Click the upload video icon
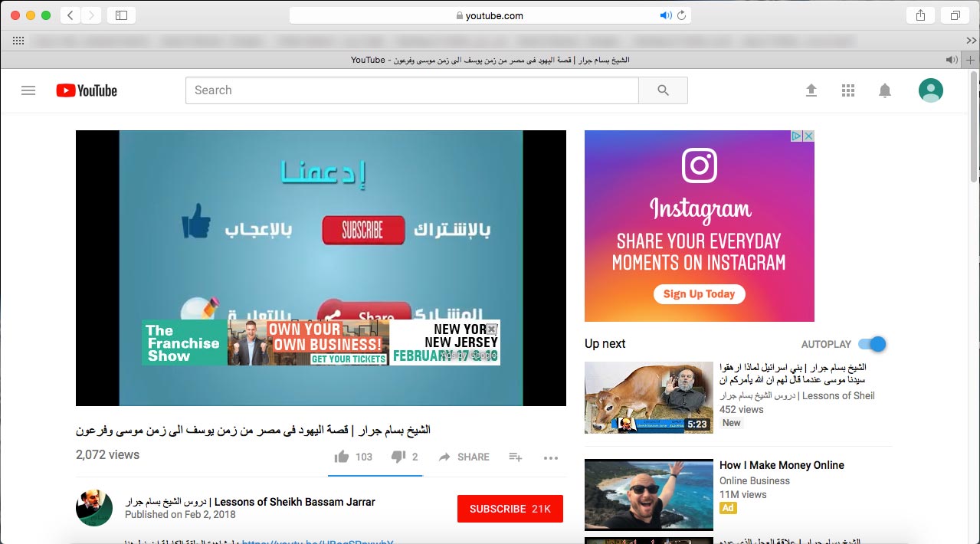This screenshot has width=980, height=544. 811,90
